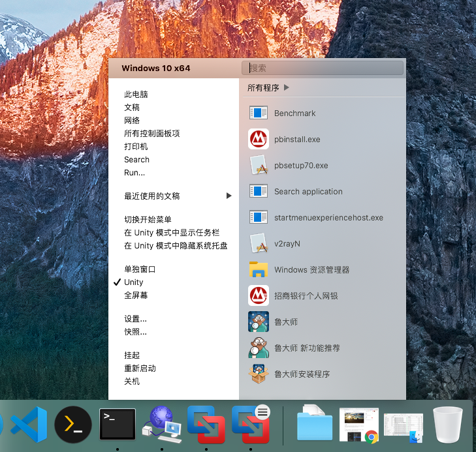Open VMware Fusion Dock icon without badge
Image resolution: width=476 pixels, height=452 pixels.
(x=206, y=425)
